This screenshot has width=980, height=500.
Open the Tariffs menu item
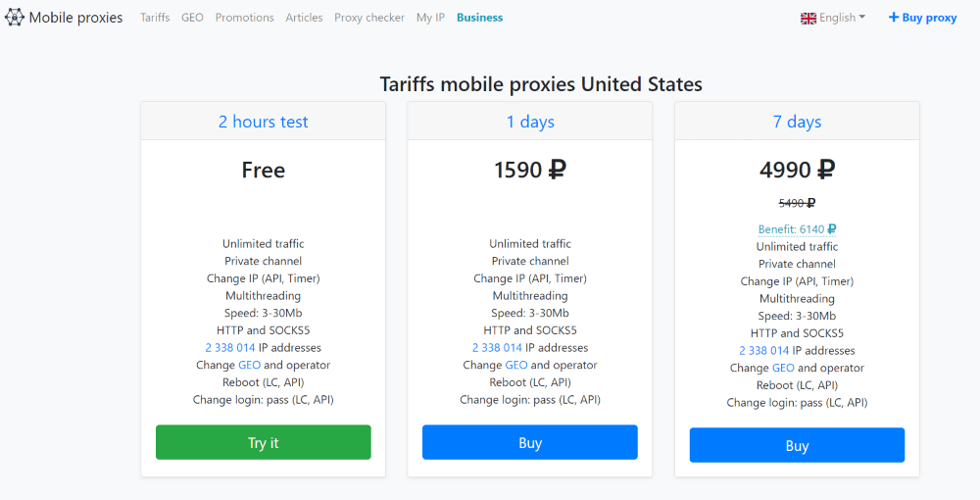155,18
